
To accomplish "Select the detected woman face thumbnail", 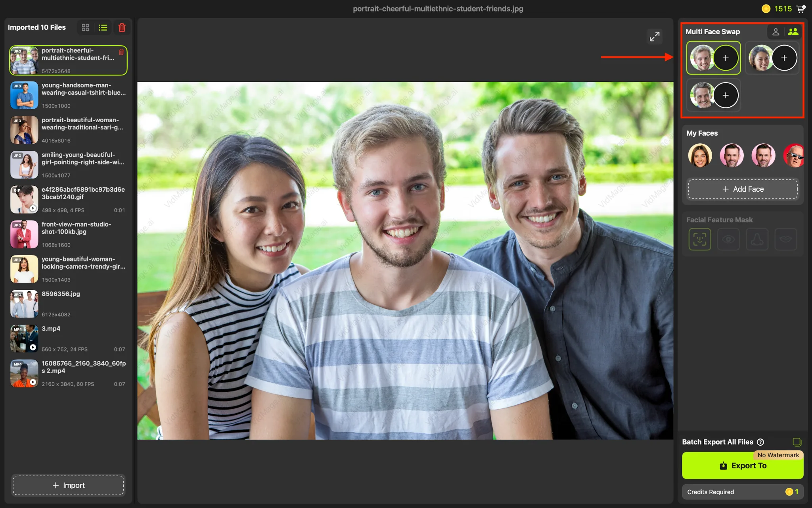I will [759, 58].
